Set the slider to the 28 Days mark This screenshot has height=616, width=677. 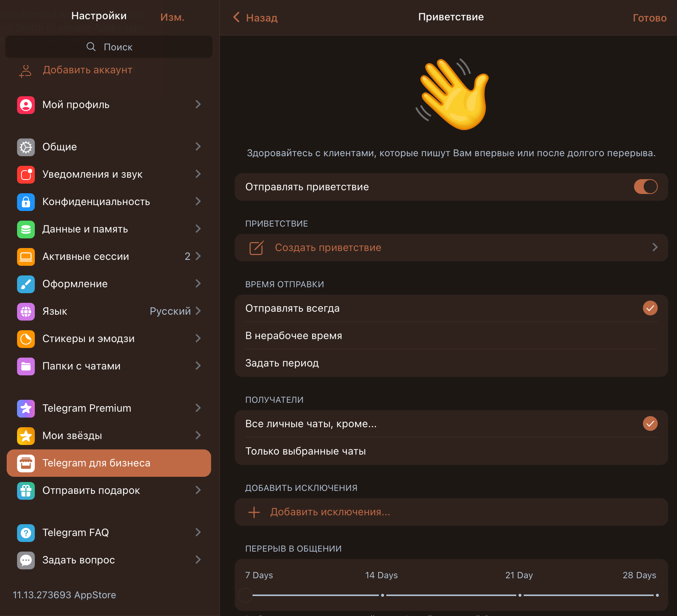(x=657, y=595)
